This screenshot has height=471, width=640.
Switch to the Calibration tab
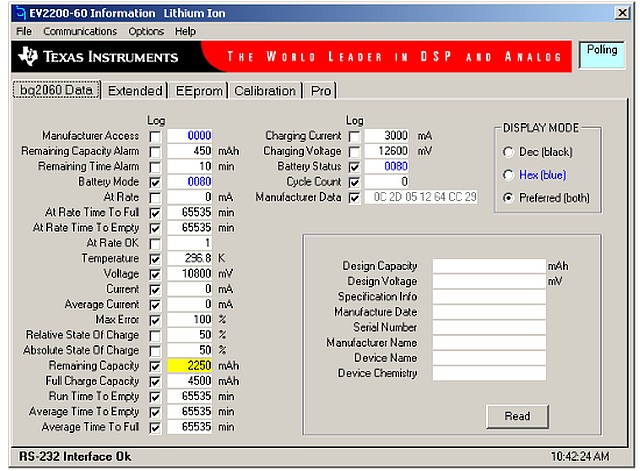tap(265, 91)
